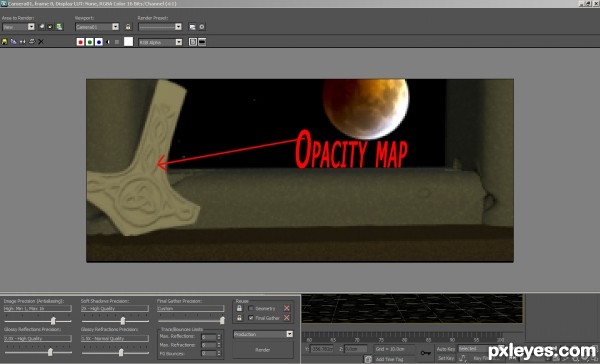The height and width of the screenshot is (364, 600).
Task: Toggle the Green channel button
Action: [x=90, y=42]
